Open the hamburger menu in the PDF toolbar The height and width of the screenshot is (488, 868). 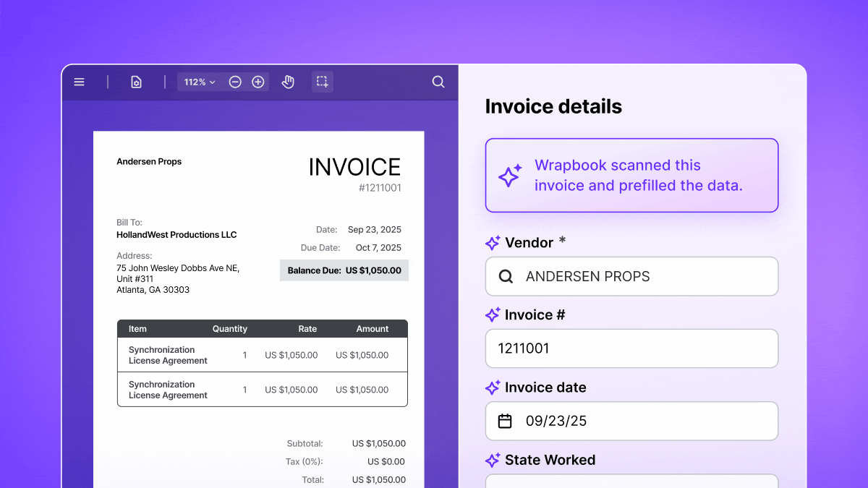click(79, 82)
